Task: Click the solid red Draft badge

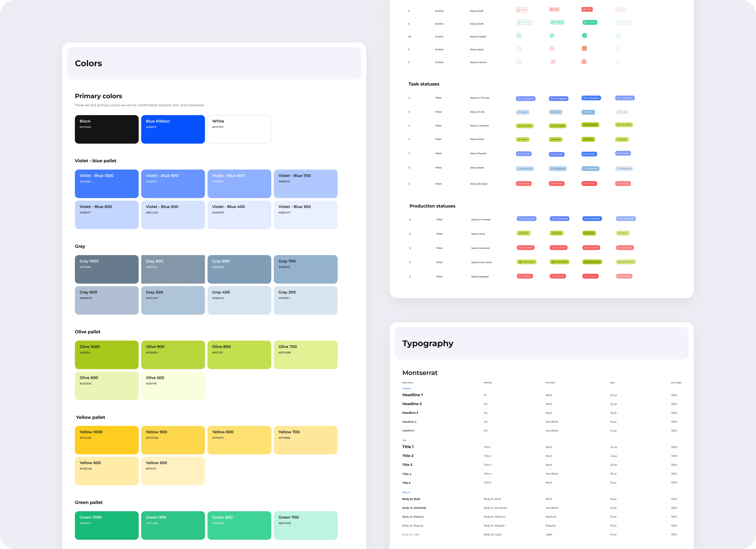Action: tap(587, 9)
